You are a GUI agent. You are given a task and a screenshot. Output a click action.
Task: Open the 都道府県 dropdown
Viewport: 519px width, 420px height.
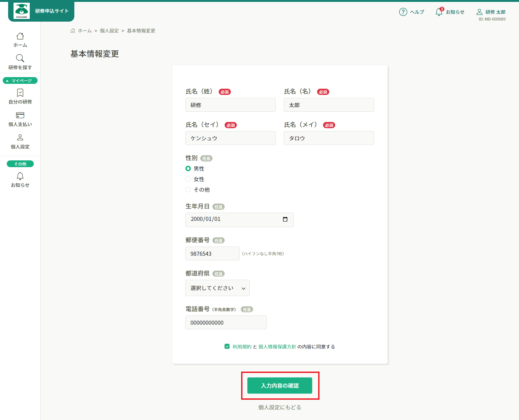click(x=218, y=288)
